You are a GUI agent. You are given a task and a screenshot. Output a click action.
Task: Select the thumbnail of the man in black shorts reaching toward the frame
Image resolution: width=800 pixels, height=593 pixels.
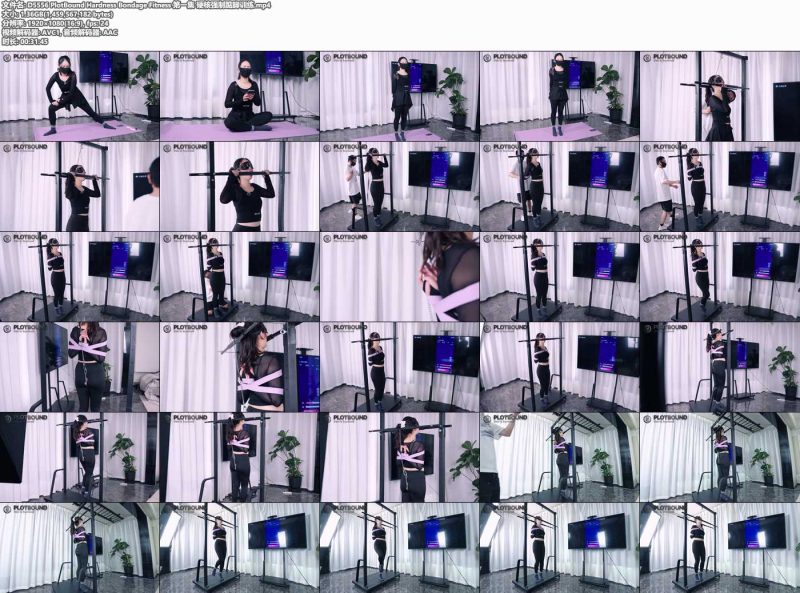click(x=720, y=186)
